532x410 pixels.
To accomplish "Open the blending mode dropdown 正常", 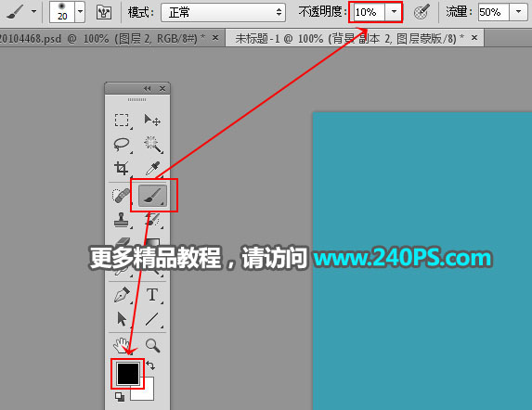I will coord(223,13).
